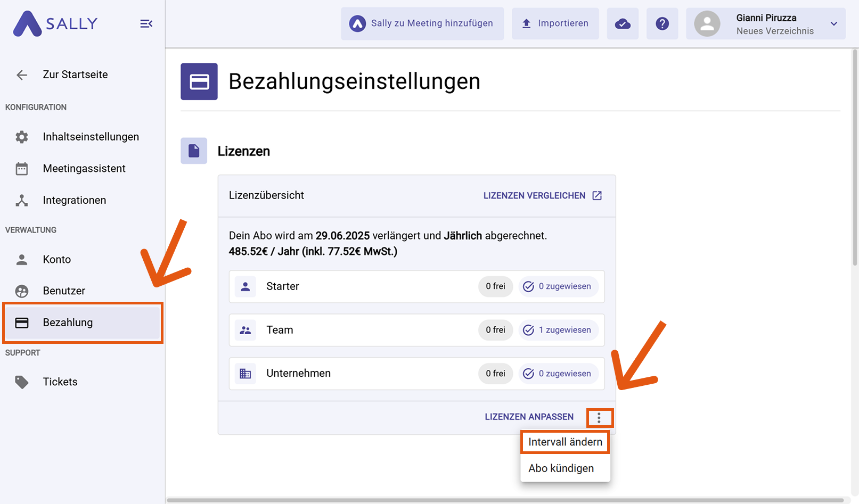Open the help question mark button

[x=662, y=23]
